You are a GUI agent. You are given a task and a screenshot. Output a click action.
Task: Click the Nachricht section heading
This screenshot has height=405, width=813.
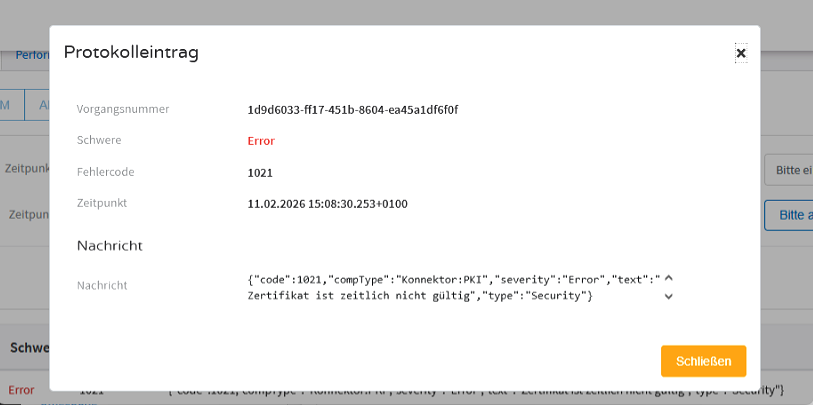point(109,246)
